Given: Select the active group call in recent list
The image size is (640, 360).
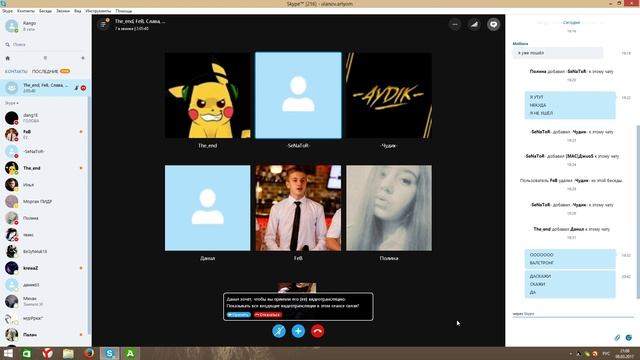Looking at the screenshot, I should [x=45, y=87].
